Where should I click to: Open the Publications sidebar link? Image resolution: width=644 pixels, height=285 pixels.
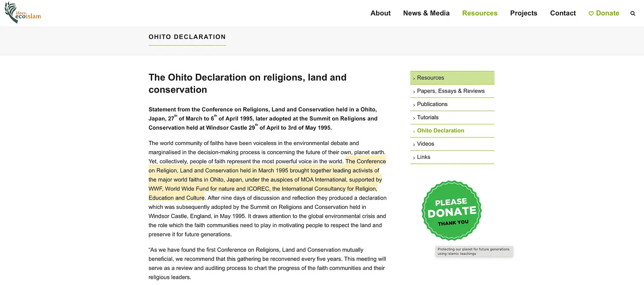(452, 104)
